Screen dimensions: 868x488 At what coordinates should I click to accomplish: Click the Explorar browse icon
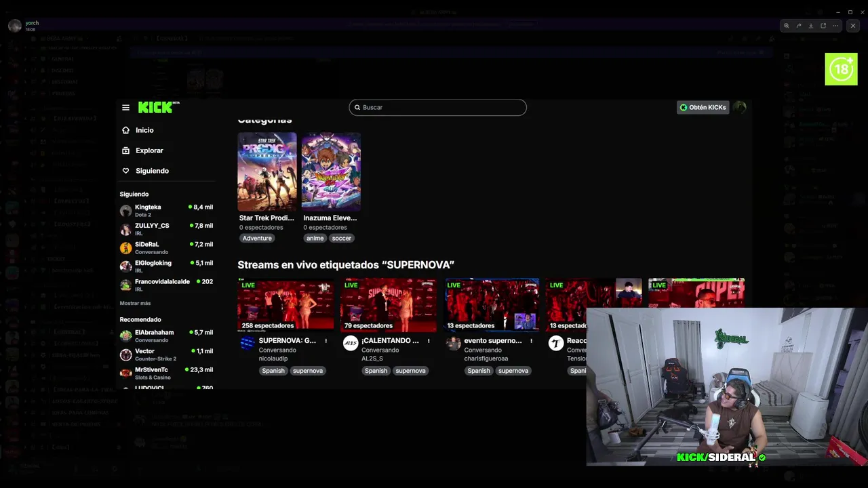point(125,150)
